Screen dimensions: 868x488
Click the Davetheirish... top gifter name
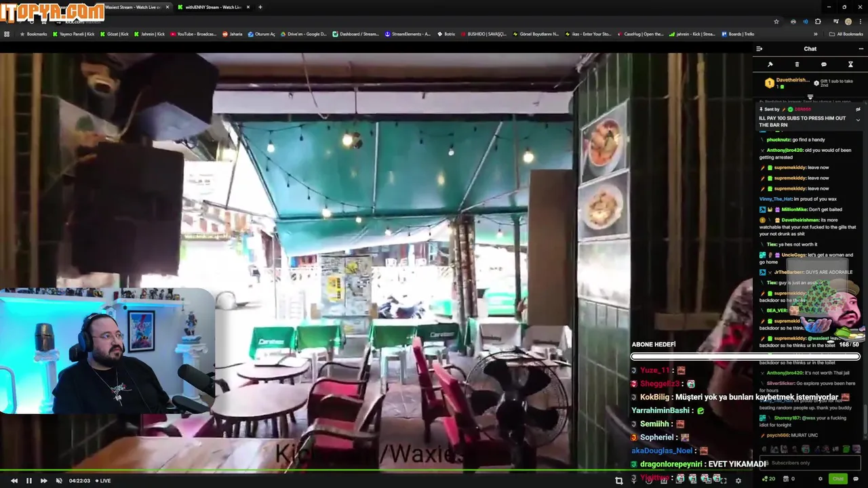point(792,80)
